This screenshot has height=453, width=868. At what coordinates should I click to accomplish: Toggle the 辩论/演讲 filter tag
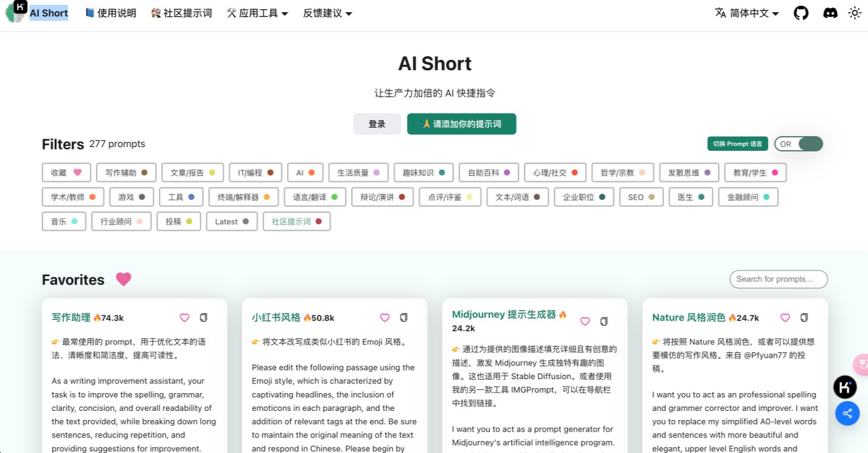coord(383,197)
